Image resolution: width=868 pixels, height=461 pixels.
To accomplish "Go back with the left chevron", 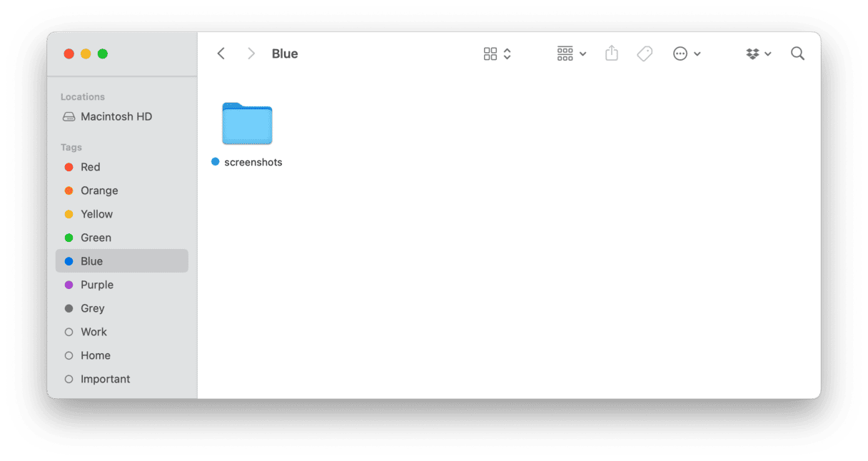I will [x=221, y=54].
